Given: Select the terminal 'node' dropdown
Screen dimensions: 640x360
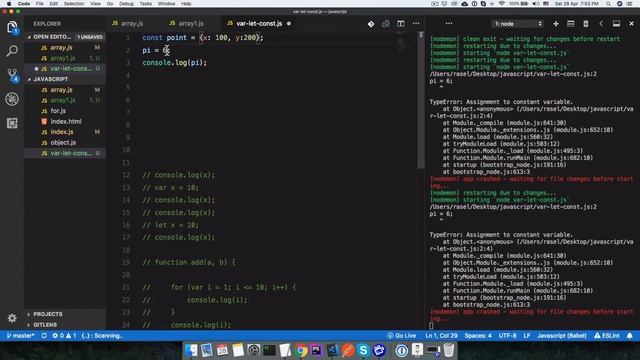Looking at the screenshot, I should click(x=518, y=24).
